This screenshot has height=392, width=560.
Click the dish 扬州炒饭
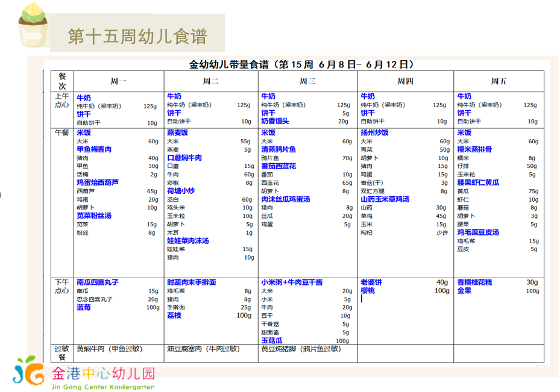(x=375, y=132)
